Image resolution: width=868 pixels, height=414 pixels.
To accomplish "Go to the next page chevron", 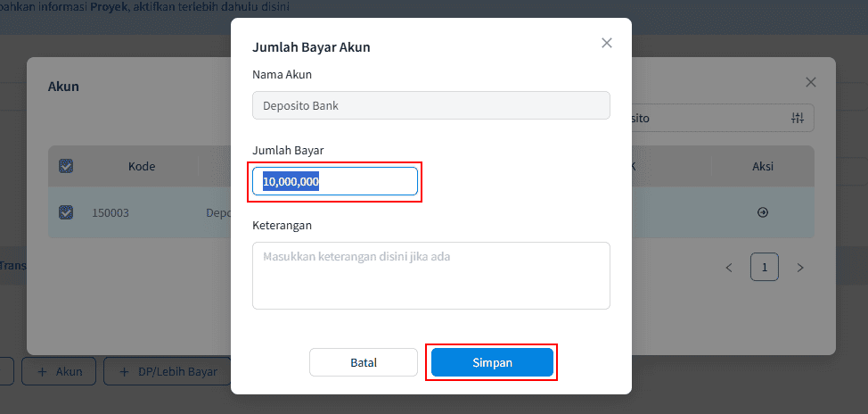I will point(800,267).
